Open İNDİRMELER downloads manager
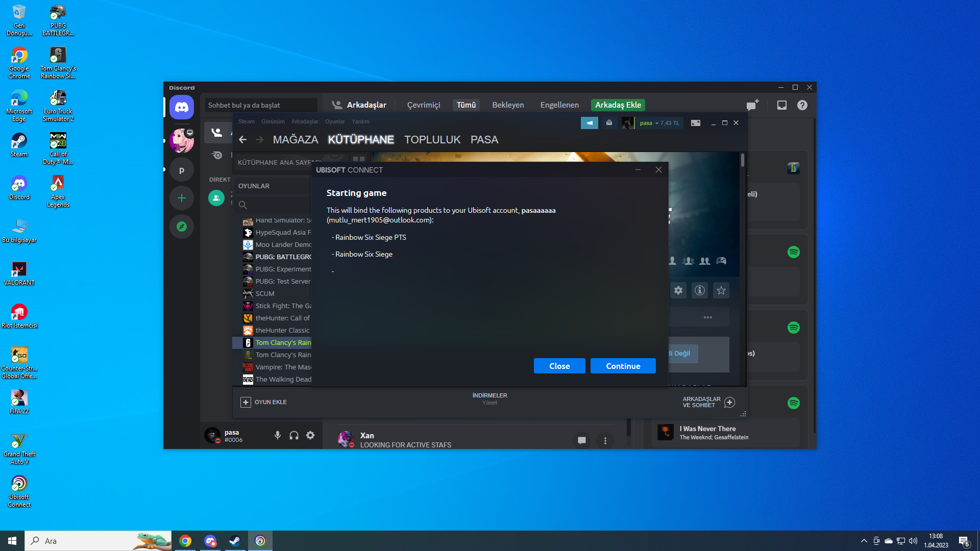980x551 pixels. pyautogui.click(x=489, y=398)
